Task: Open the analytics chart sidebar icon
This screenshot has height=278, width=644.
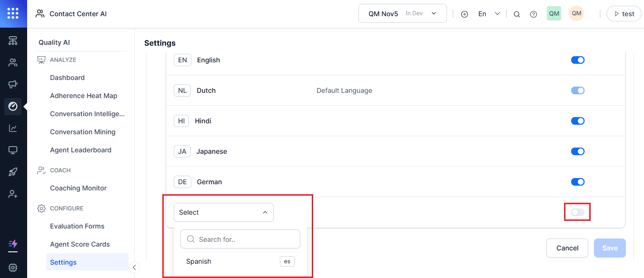Action: point(13,128)
